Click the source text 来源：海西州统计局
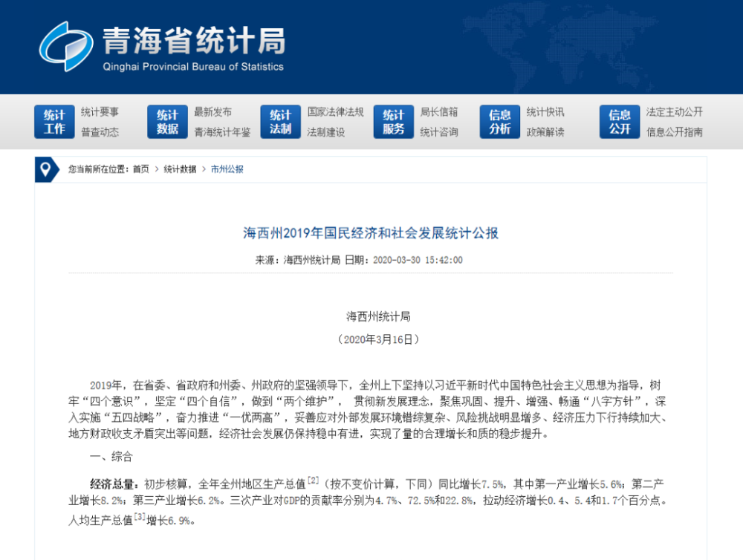743x560 pixels. 298,260
